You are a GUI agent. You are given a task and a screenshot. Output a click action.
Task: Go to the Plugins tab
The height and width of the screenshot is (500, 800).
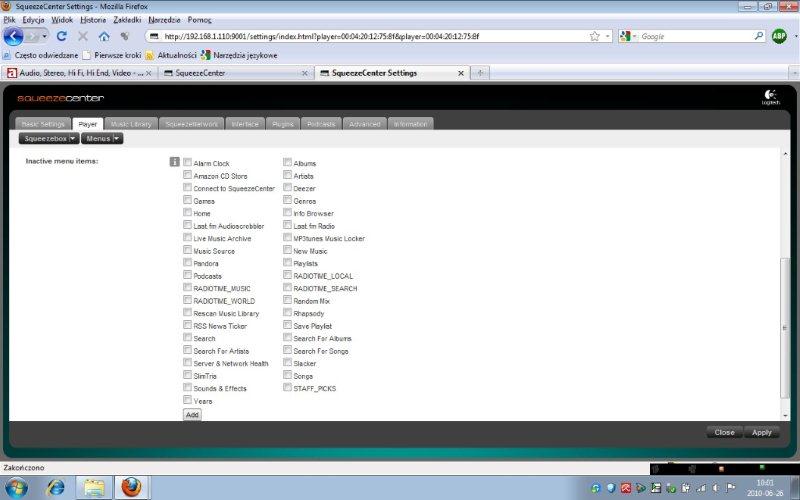point(283,124)
